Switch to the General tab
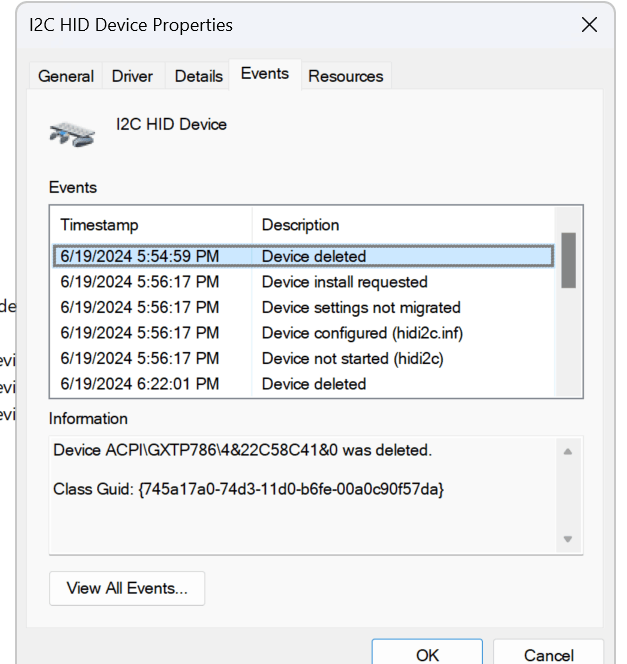The height and width of the screenshot is (664, 627). (x=66, y=76)
